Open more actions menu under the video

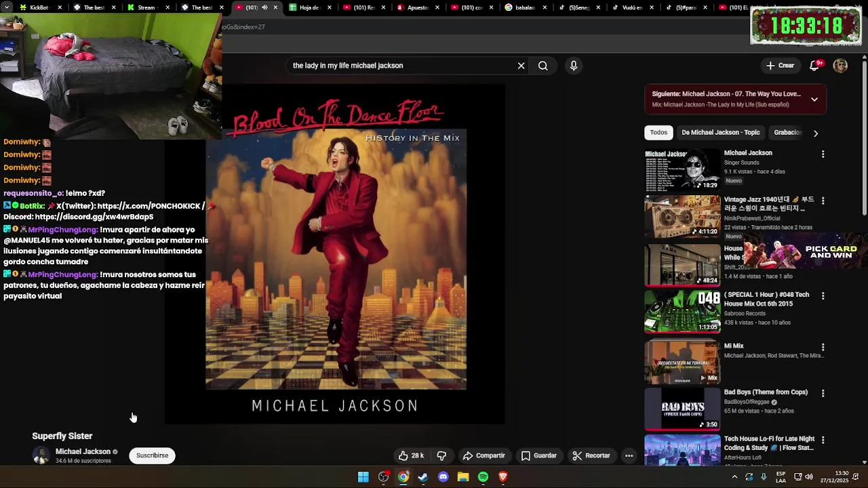[629, 455]
